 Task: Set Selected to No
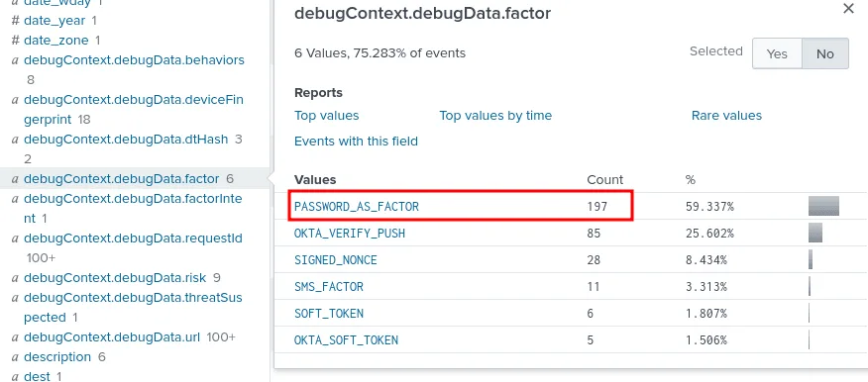tap(824, 53)
